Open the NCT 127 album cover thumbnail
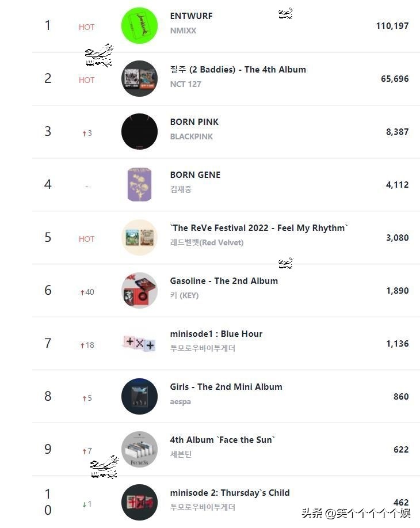 click(x=139, y=78)
